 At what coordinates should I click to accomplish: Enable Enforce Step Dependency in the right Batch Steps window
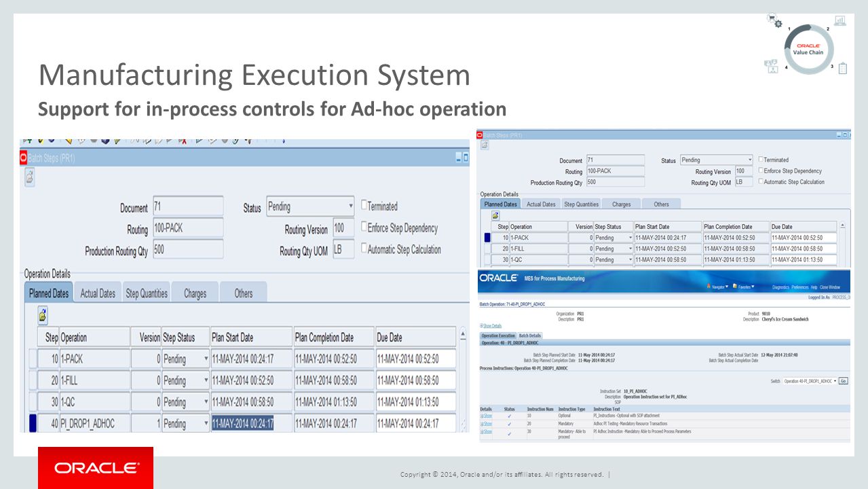[x=761, y=170]
